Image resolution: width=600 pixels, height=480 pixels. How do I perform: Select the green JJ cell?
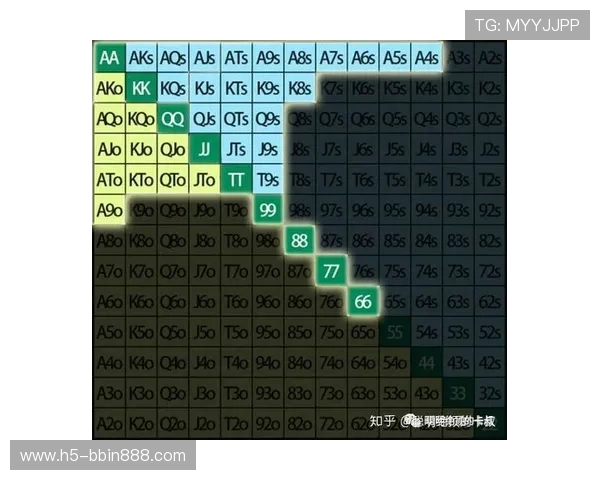pos(204,150)
